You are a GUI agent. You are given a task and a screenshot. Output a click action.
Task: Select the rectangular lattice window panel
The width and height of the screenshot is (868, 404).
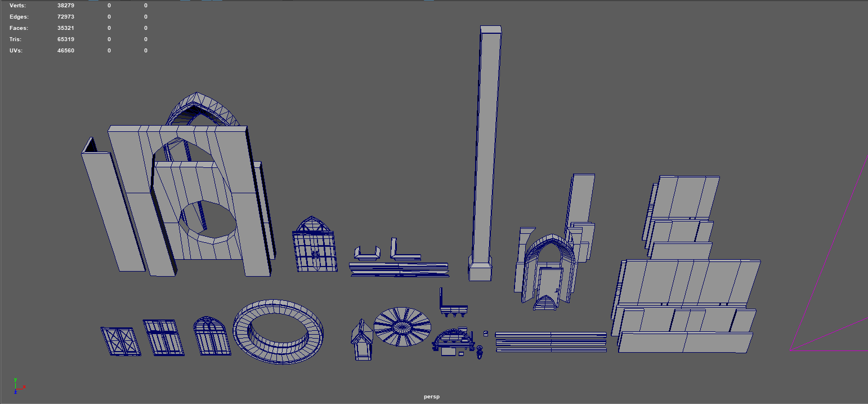pos(163,338)
